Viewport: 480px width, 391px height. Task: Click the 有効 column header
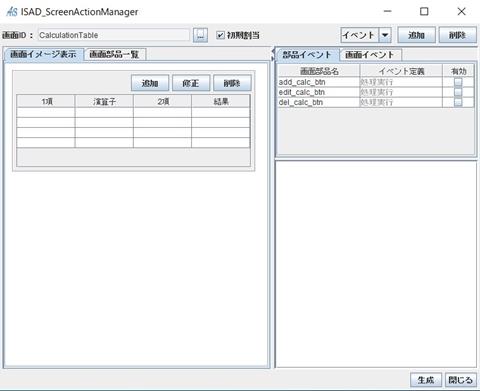pyautogui.click(x=458, y=71)
